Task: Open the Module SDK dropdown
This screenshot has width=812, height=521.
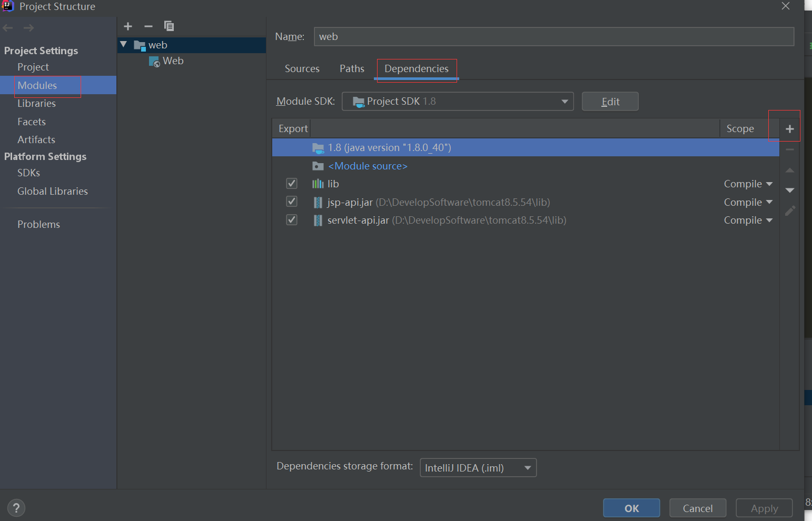Action: coord(458,102)
